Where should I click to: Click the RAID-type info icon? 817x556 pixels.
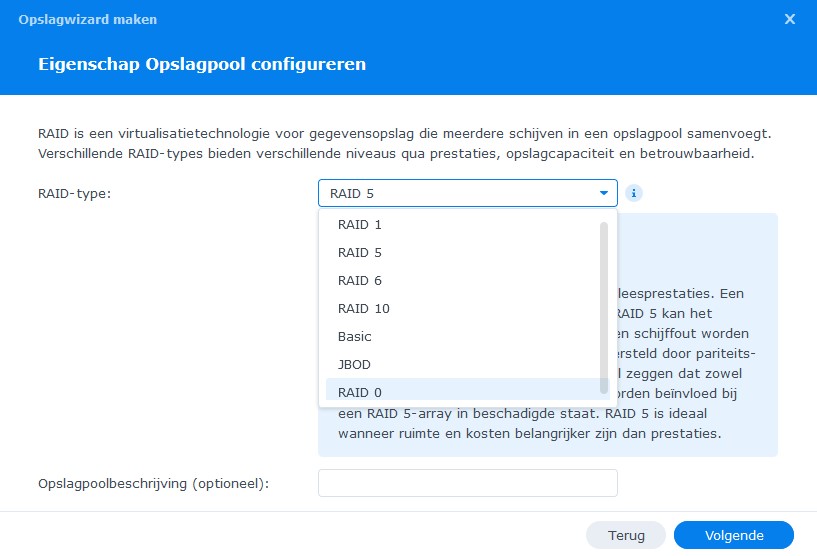click(x=634, y=193)
